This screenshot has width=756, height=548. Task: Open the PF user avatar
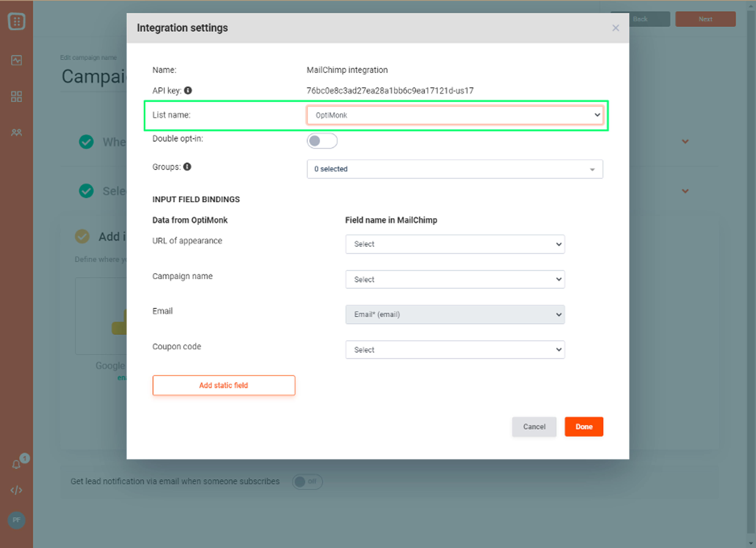[x=16, y=520]
